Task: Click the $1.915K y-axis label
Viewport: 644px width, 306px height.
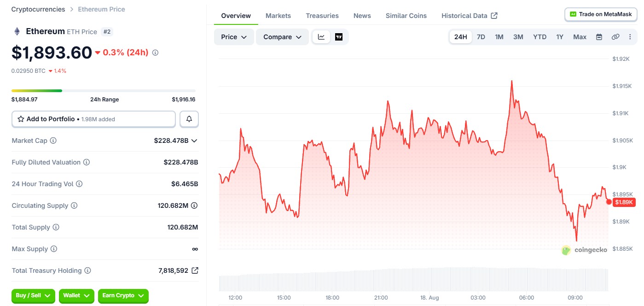Action: pos(622,86)
